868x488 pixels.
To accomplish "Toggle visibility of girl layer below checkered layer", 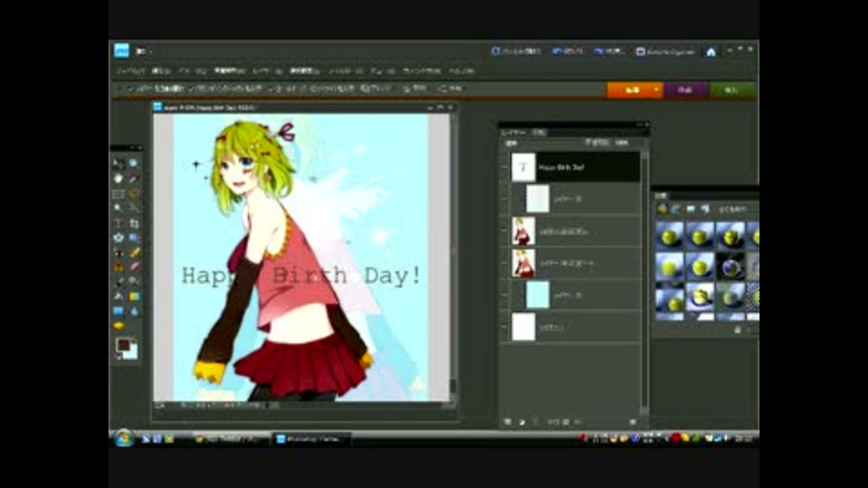I will tap(505, 230).
